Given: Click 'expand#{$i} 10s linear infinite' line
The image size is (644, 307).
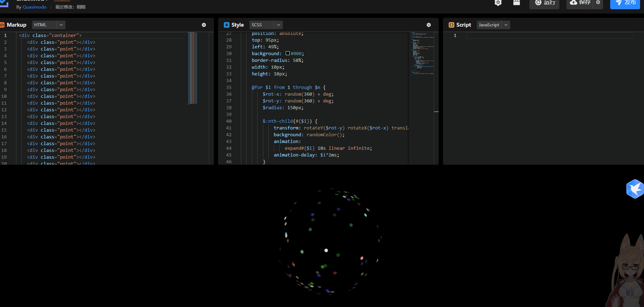Looking at the screenshot, I should point(328,148).
